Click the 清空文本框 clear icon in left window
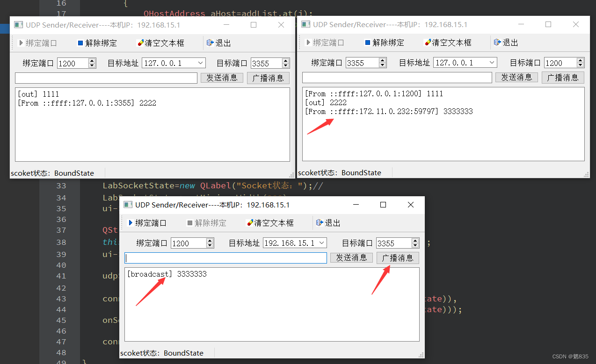Screen dimensions: 596x364 (x=140, y=43)
